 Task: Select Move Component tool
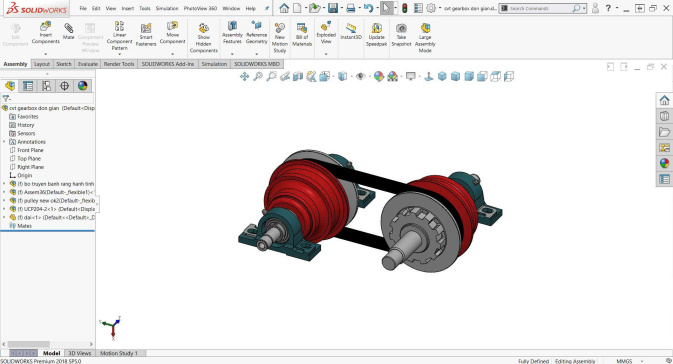(173, 33)
